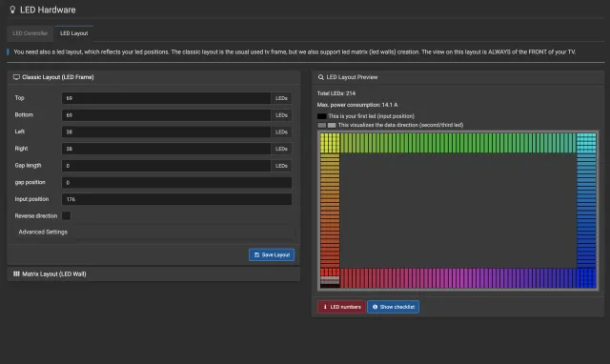Click the Top LEDs input field
The width and height of the screenshot is (610, 364).
tap(166, 98)
